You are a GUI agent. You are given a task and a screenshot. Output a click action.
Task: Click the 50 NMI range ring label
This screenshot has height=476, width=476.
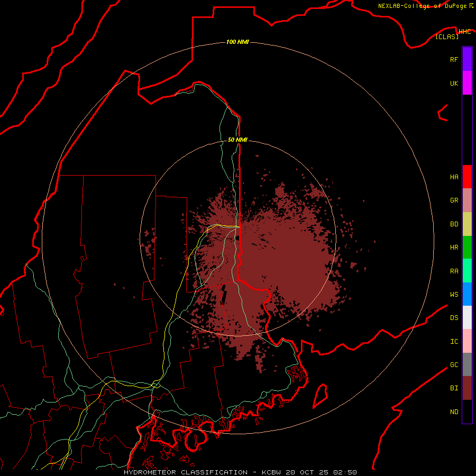click(237, 140)
